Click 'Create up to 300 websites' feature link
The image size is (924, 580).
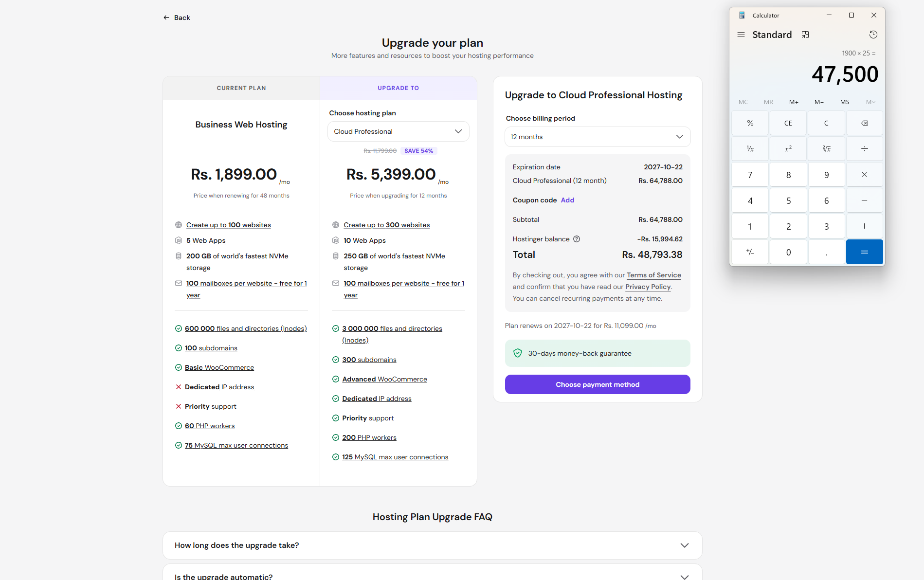(x=387, y=225)
